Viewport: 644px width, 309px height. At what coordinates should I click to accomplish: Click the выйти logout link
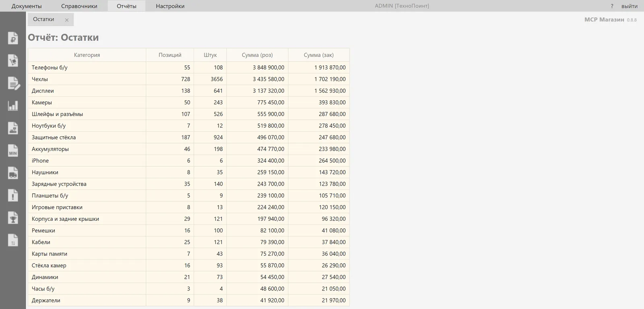pos(630,6)
